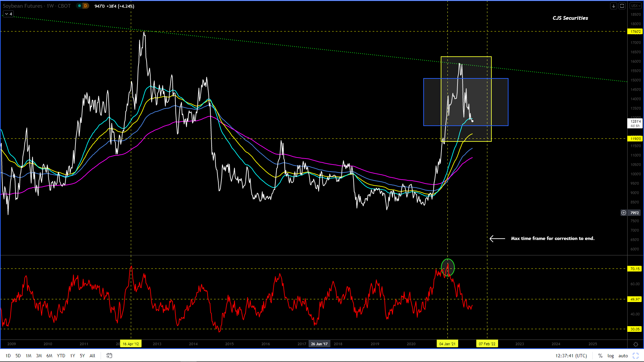Click the green market status dot
644x362 pixels.
point(79,6)
